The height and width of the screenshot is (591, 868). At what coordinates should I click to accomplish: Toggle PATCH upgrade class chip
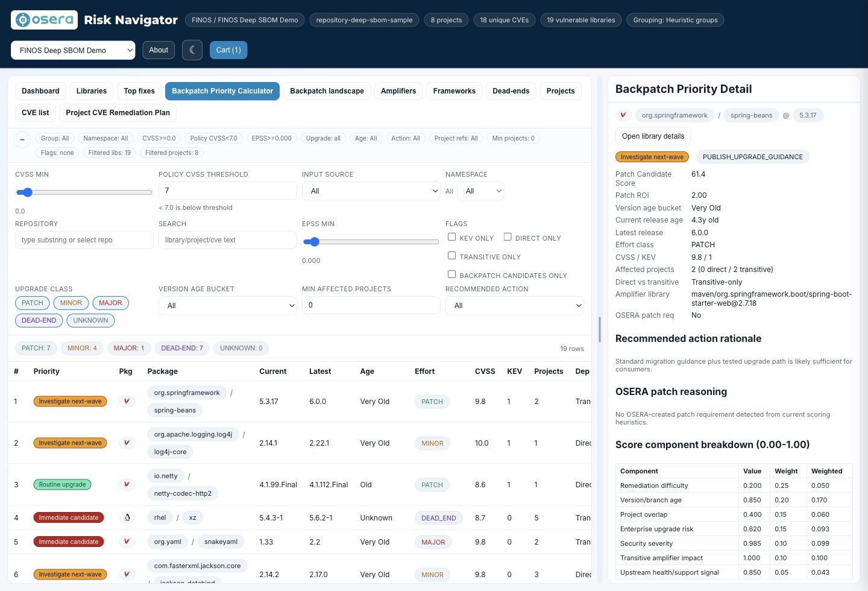pyautogui.click(x=33, y=303)
